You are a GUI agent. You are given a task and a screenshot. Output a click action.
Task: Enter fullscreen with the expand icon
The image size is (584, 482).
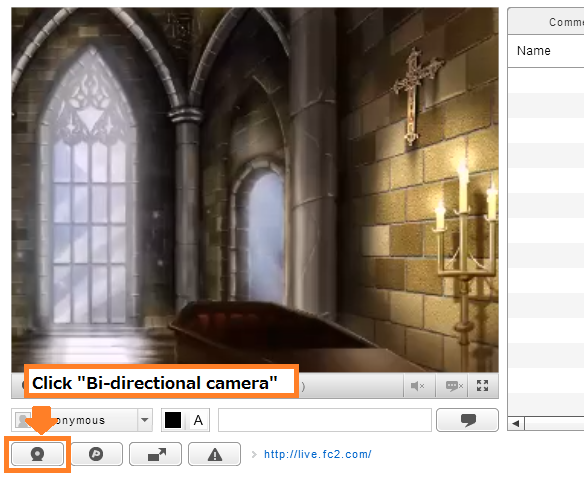pyautogui.click(x=483, y=386)
